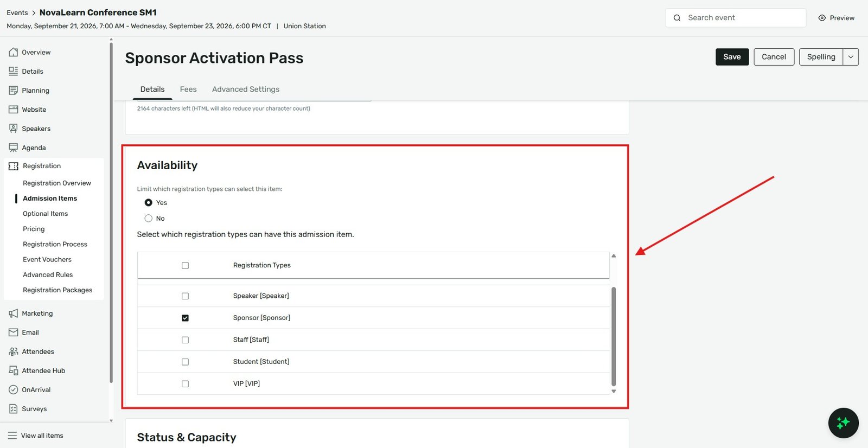The height and width of the screenshot is (448, 868).
Task: Click the OnArrival checkmark icon
Action: point(14,389)
